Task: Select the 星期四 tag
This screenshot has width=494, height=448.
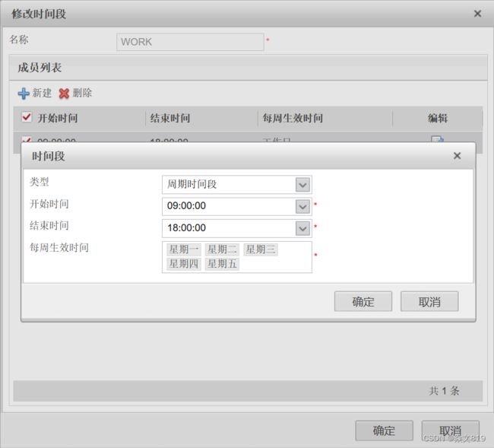Action: pyautogui.click(x=184, y=264)
